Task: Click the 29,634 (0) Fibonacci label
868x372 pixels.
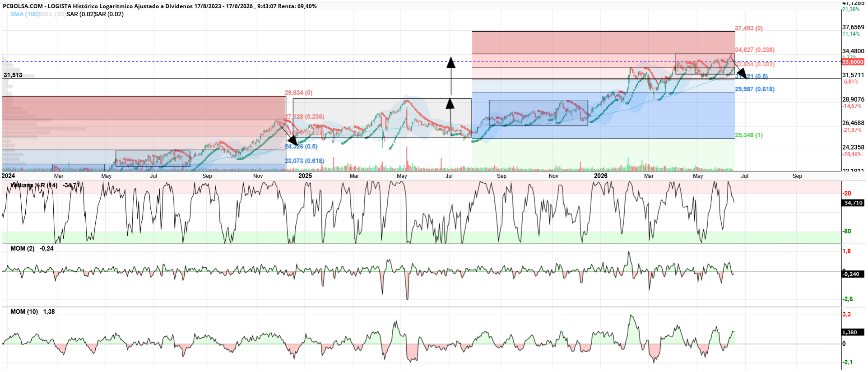Action: coord(298,93)
